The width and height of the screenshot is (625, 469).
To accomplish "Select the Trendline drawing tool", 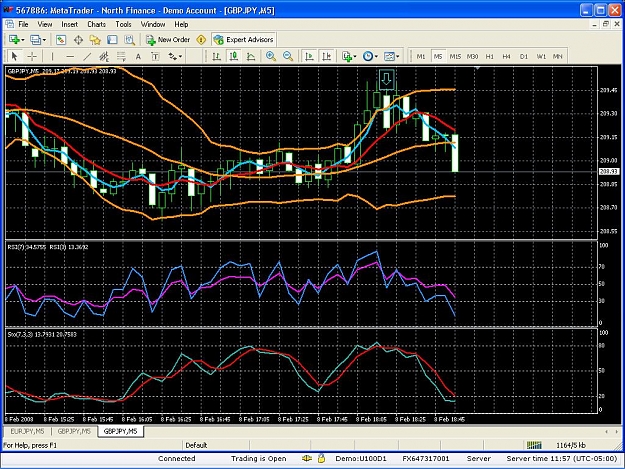I will [87, 56].
